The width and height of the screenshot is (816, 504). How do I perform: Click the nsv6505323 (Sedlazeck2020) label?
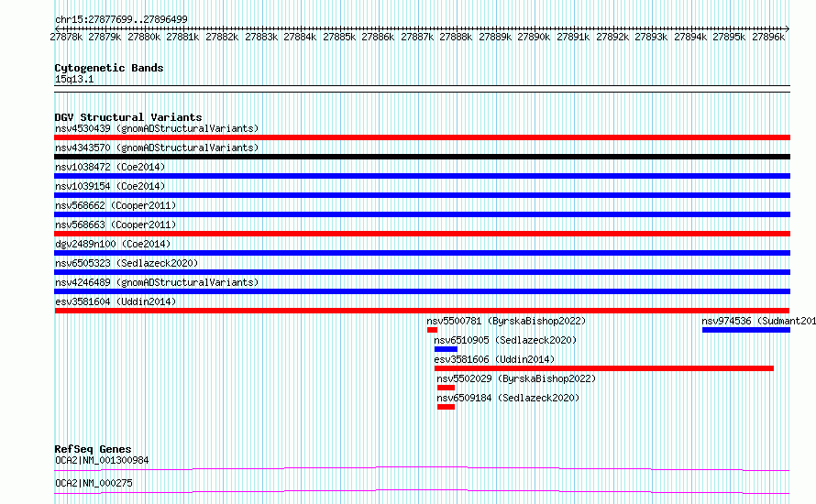click(127, 263)
